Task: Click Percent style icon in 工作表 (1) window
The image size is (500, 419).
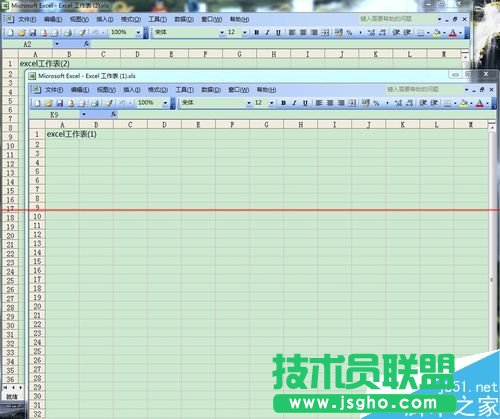Action: [376, 103]
